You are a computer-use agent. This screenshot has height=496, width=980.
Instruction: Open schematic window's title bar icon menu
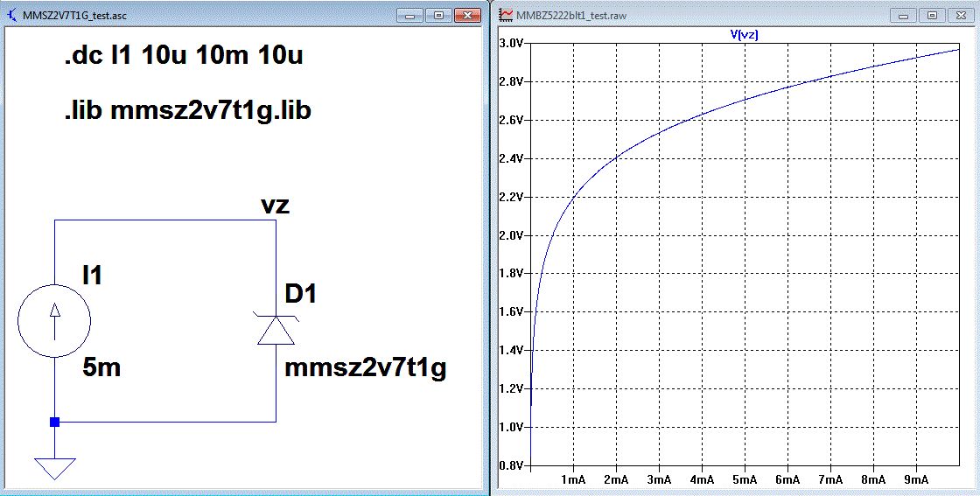point(11,16)
